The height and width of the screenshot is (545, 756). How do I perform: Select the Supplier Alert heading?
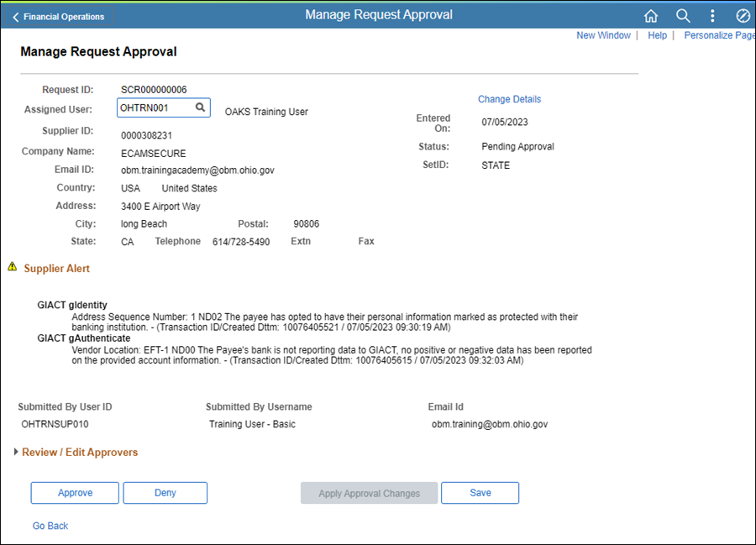point(56,269)
